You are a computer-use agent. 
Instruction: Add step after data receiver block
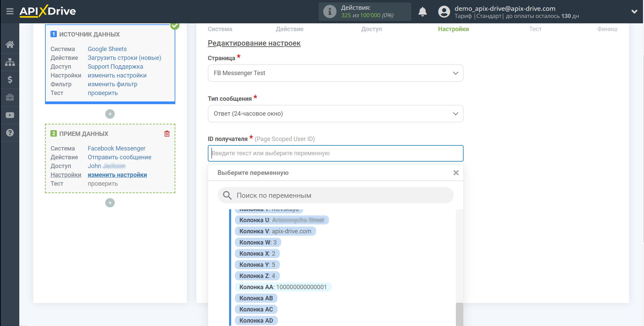pos(110,203)
